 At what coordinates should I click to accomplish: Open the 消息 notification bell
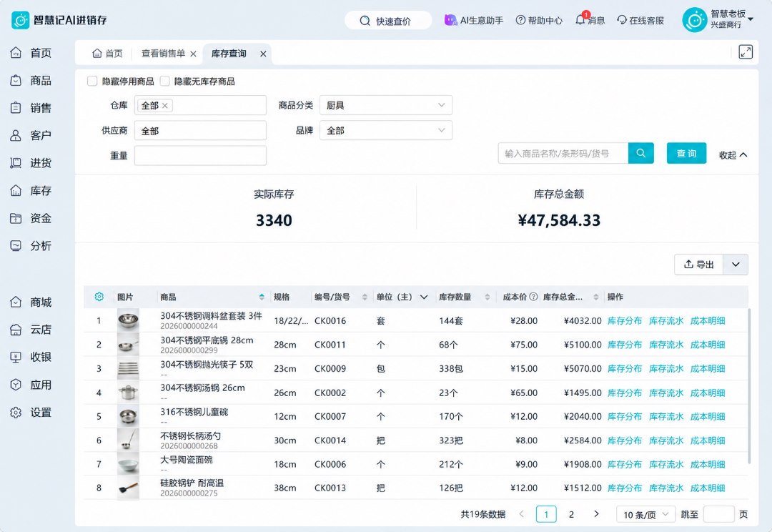[589, 20]
